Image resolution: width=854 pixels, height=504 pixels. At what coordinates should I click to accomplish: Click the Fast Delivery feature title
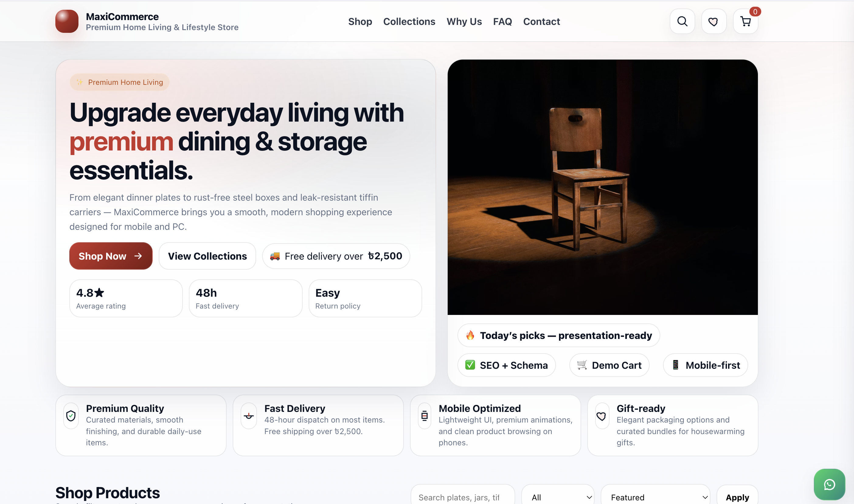point(294,408)
